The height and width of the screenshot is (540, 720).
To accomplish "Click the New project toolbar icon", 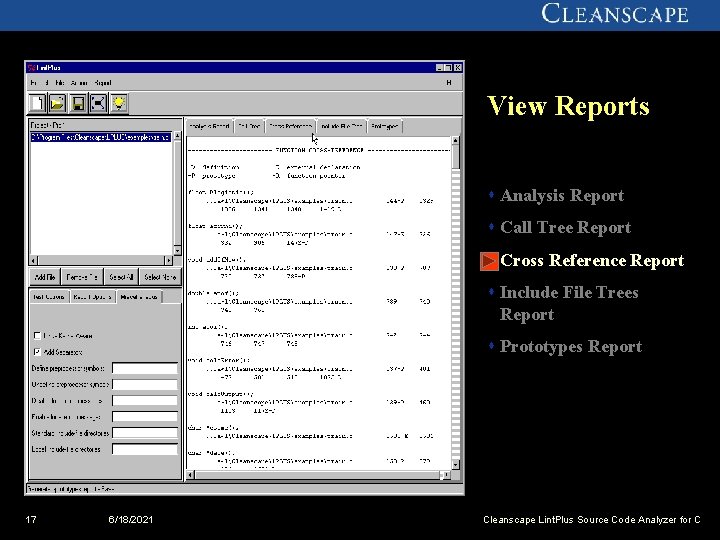I will (37, 103).
